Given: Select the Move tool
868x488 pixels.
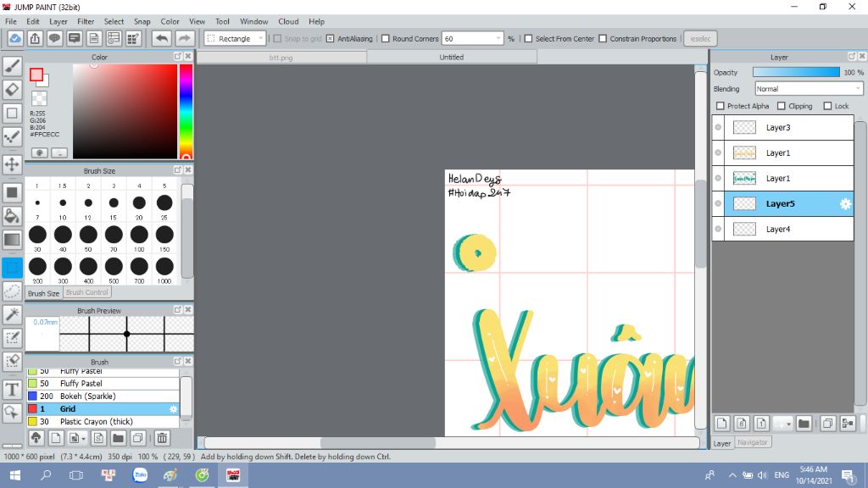Looking at the screenshot, I should click(x=12, y=164).
